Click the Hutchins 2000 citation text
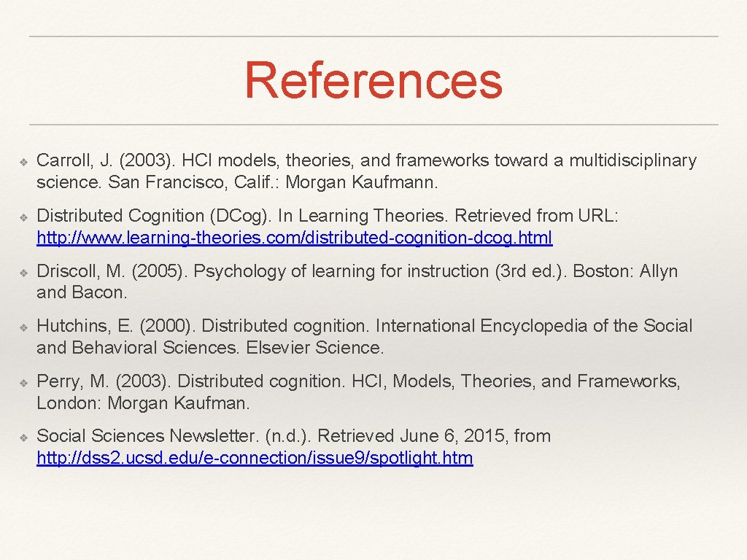Screen dimensions: 747x560 365,336
